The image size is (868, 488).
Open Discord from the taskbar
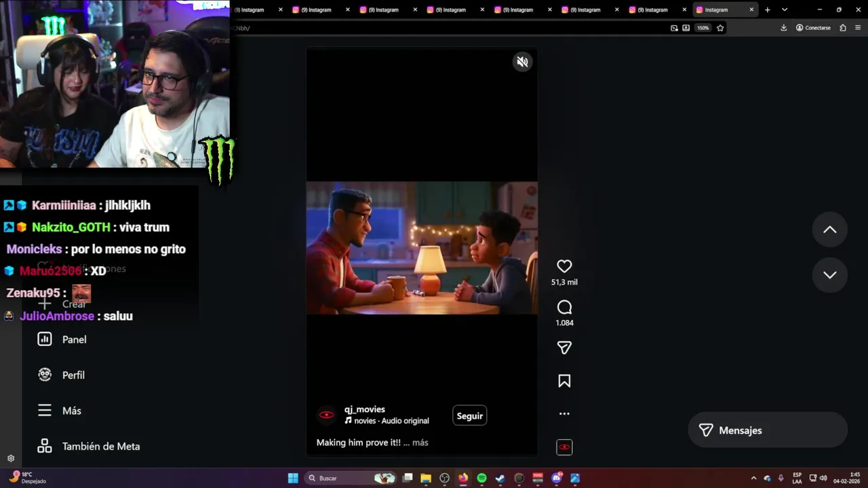[557, 478]
